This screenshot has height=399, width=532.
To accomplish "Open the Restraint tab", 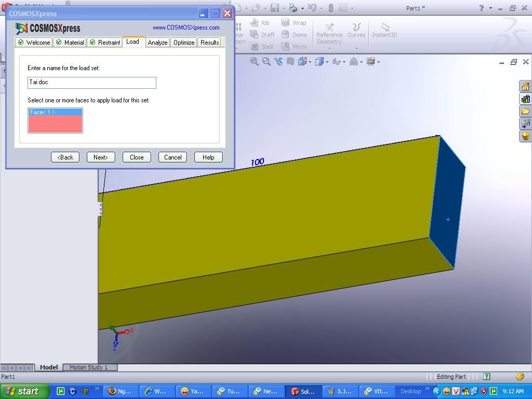I will [x=104, y=43].
